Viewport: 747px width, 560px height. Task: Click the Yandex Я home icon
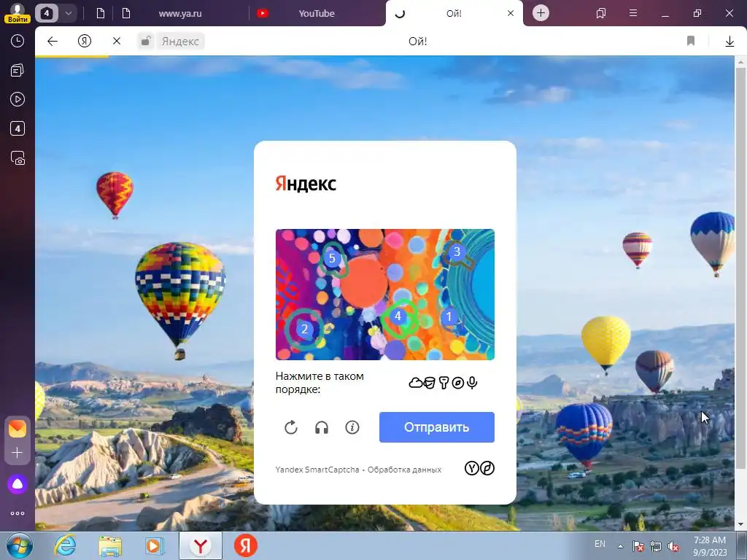[x=85, y=42]
